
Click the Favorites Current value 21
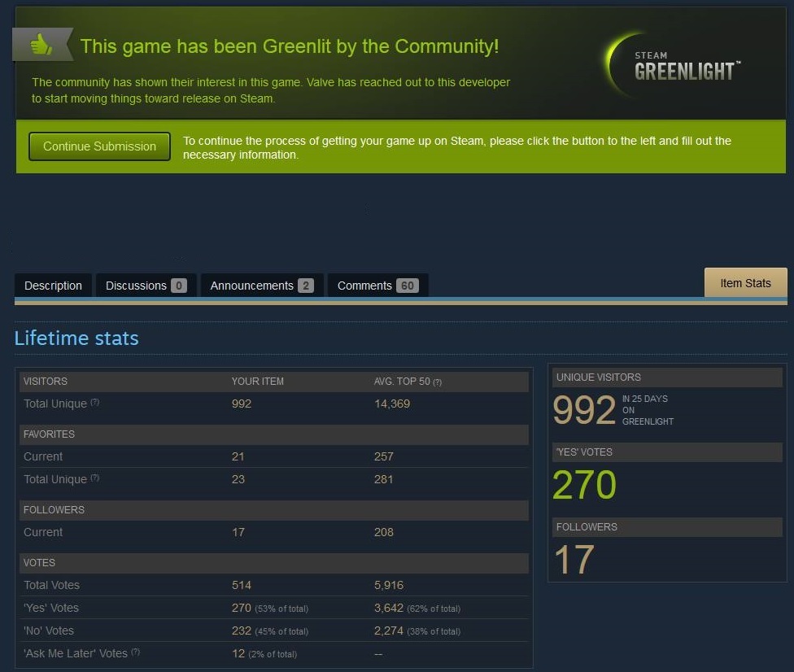(x=238, y=456)
